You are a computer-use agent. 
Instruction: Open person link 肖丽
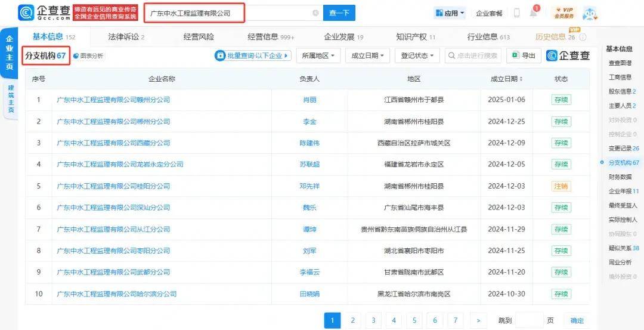tap(309, 100)
